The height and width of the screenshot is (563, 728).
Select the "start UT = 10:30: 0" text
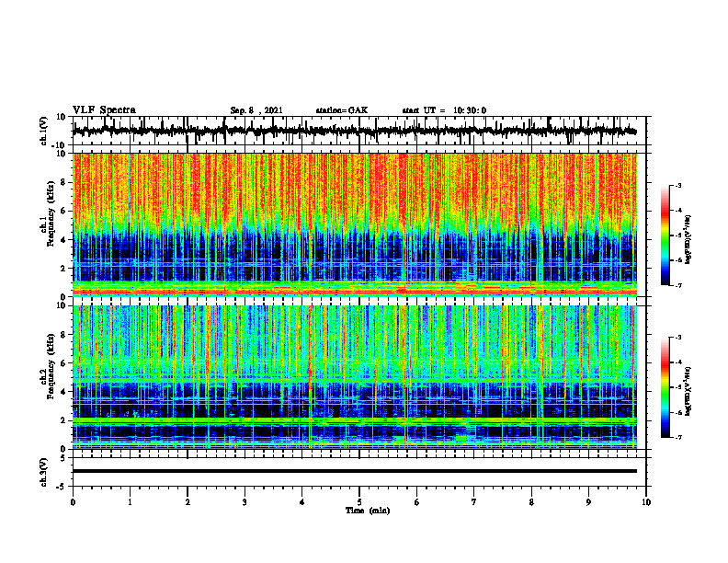pyautogui.click(x=444, y=110)
